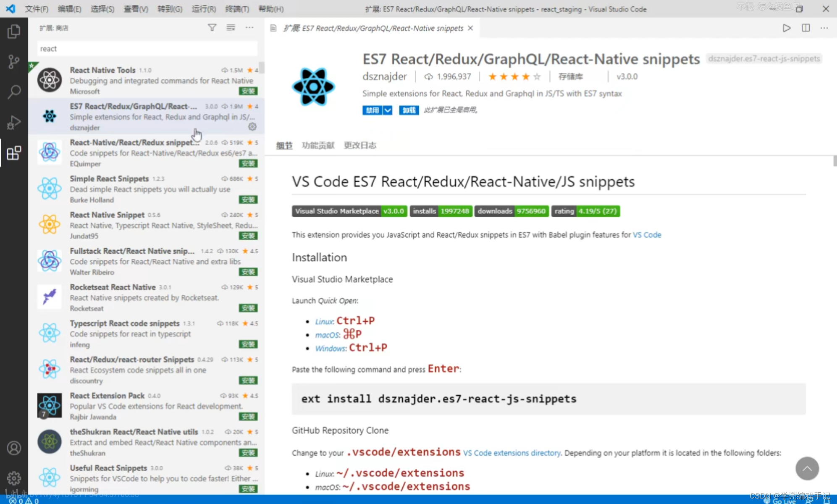Open the Run and Debug view
Viewport: 837px width, 504px height.
coord(14,122)
